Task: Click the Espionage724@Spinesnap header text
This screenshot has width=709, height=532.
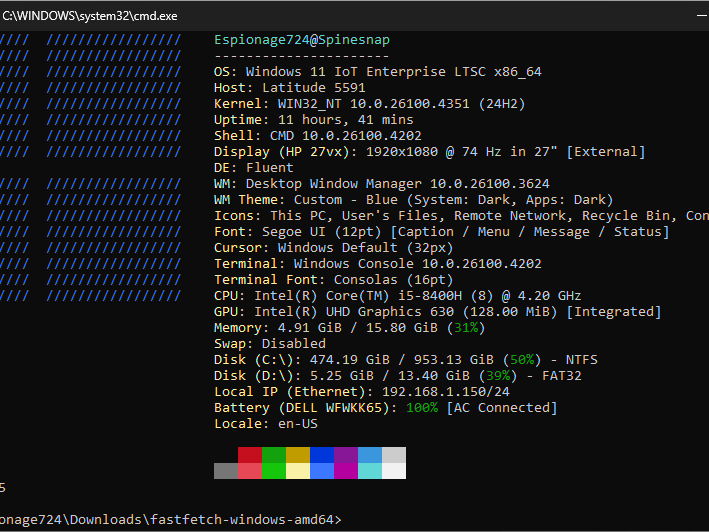Action: pyautogui.click(x=302, y=40)
